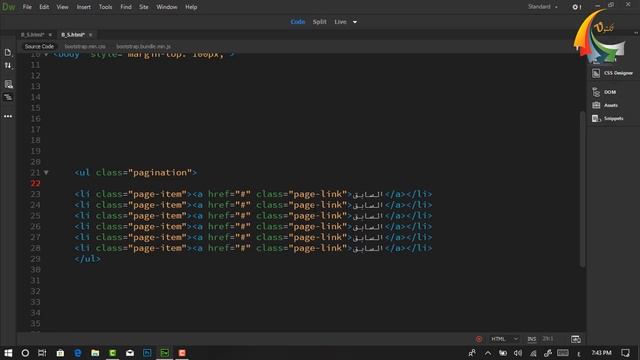640x360 pixels.
Task: Switch to Live view
Action: [x=340, y=22]
